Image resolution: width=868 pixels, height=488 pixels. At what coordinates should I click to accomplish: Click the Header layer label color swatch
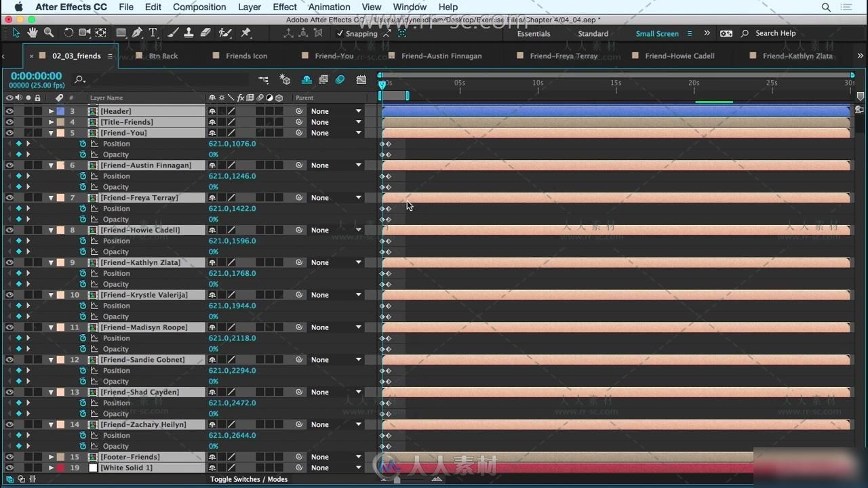coord(61,111)
